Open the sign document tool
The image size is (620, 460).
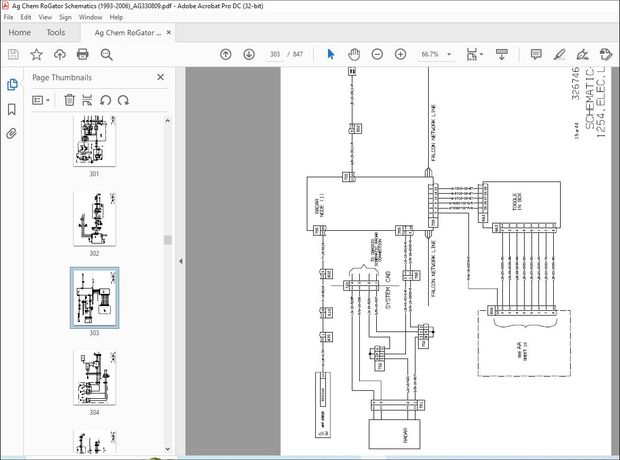pos(583,54)
